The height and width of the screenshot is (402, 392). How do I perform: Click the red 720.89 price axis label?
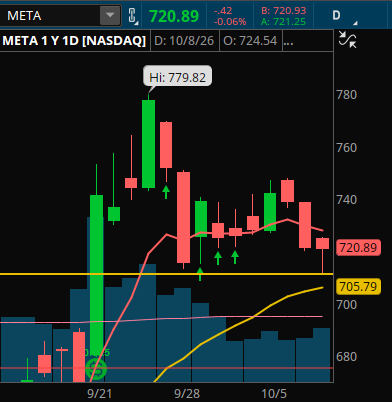coord(358,248)
